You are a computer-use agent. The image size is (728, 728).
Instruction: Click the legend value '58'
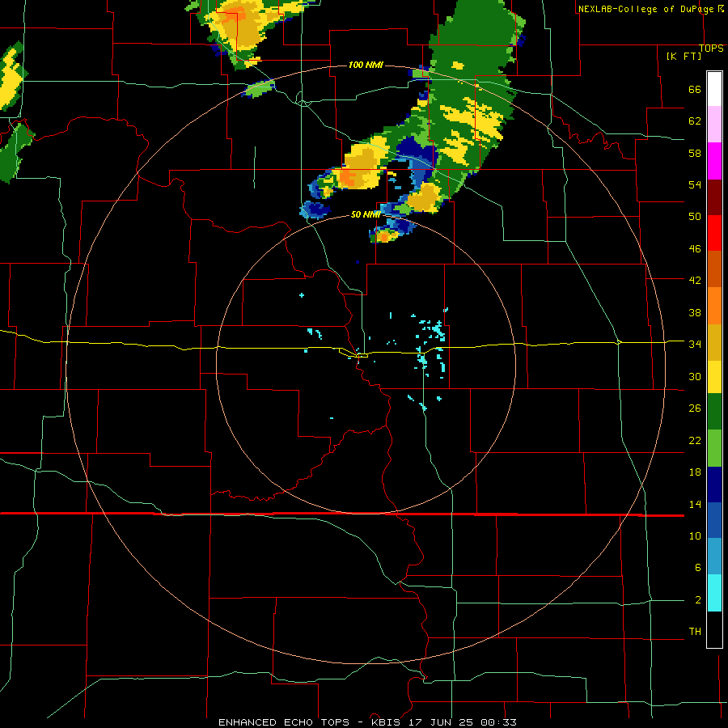[695, 153]
